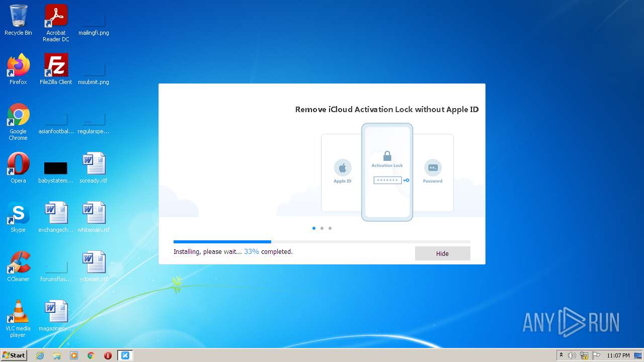Viewport: 644px width, 362px height.
Task: Select first slide indicator dot
Action: [314, 228]
